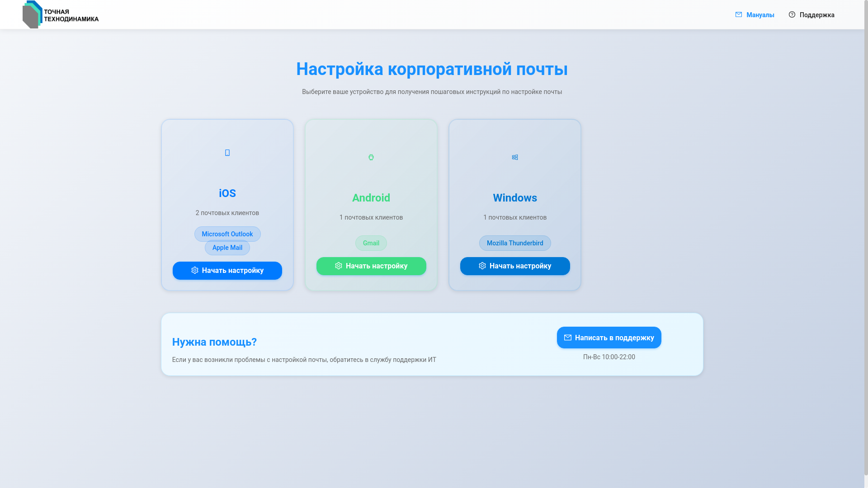The height and width of the screenshot is (488, 868).
Task: Click the gear icon in the iOS button
Action: click(195, 270)
